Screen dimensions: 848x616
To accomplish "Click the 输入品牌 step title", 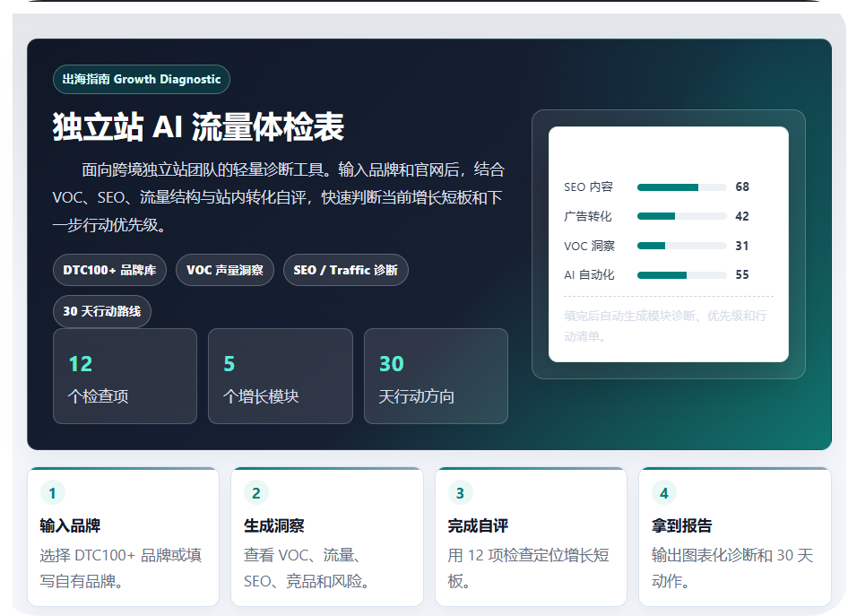I will click(70, 525).
